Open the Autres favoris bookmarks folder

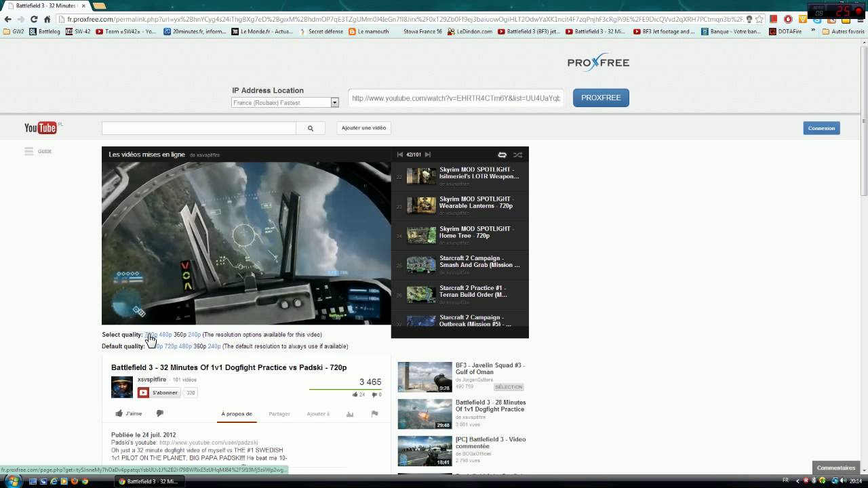click(x=844, y=31)
